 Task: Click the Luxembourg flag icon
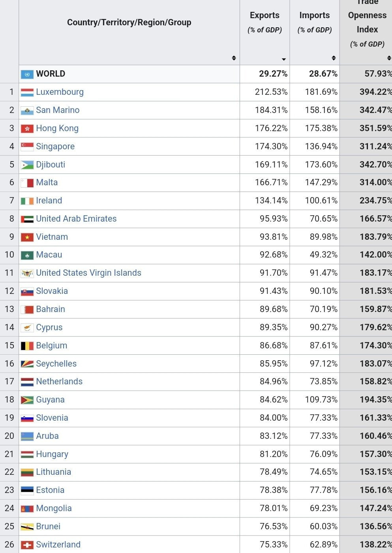click(27, 92)
